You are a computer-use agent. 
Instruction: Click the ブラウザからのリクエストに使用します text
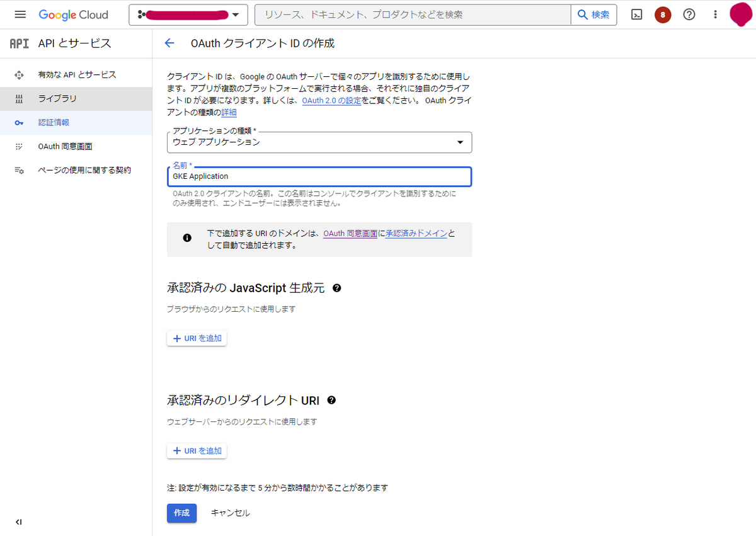[231, 309]
